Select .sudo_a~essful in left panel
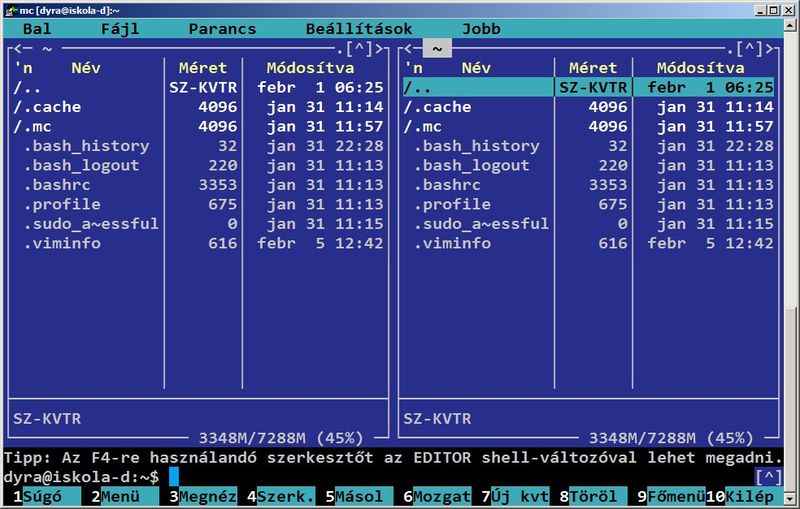 [198, 223]
